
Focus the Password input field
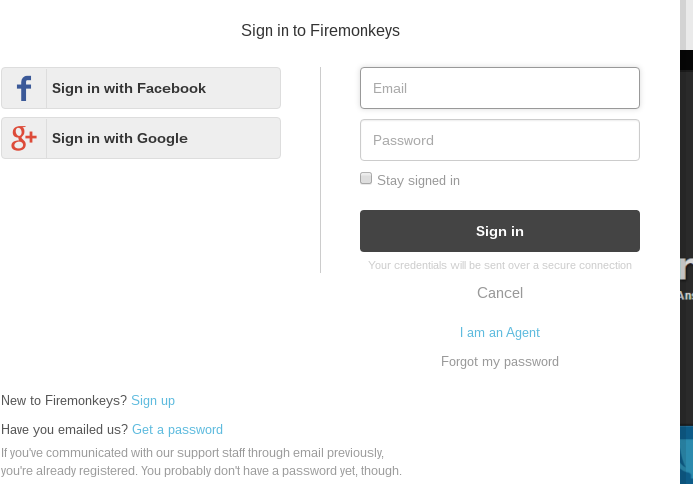coord(499,140)
